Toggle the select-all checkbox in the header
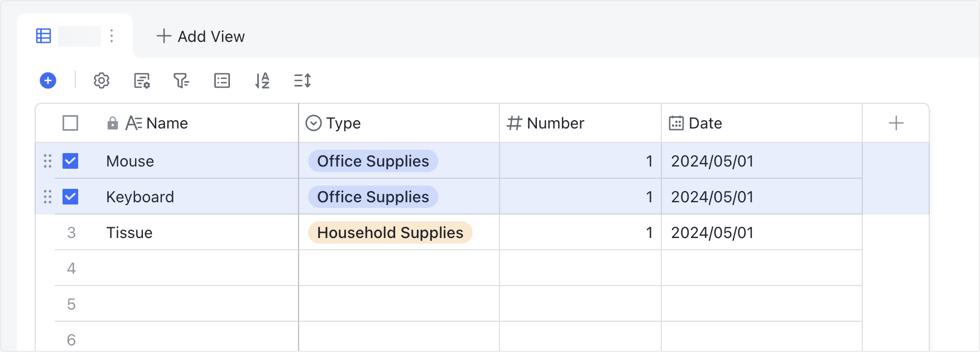The width and height of the screenshot is (980, 352). pos(70,122)
